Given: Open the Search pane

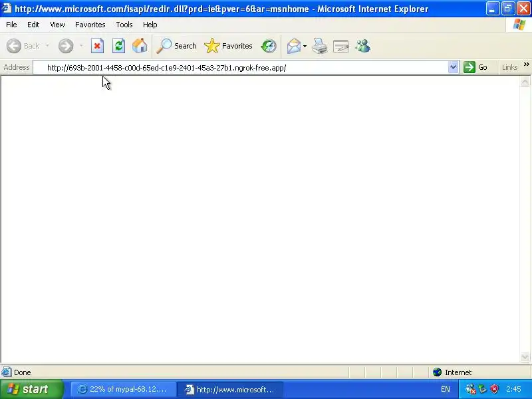Looking at the screenshot, I should click(177, 46).
